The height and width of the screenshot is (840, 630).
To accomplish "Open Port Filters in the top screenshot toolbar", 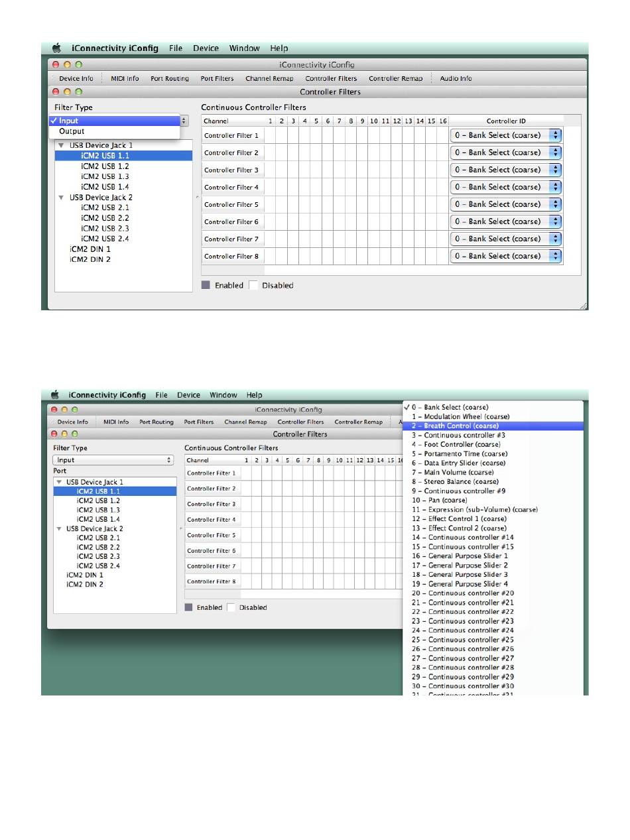I will [x=217, y=78].
